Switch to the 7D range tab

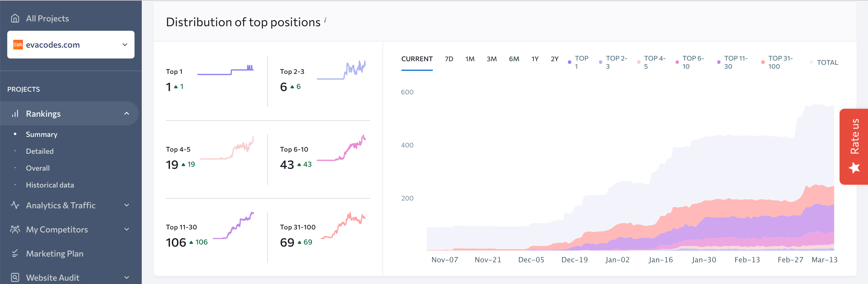tap(449, 59)
